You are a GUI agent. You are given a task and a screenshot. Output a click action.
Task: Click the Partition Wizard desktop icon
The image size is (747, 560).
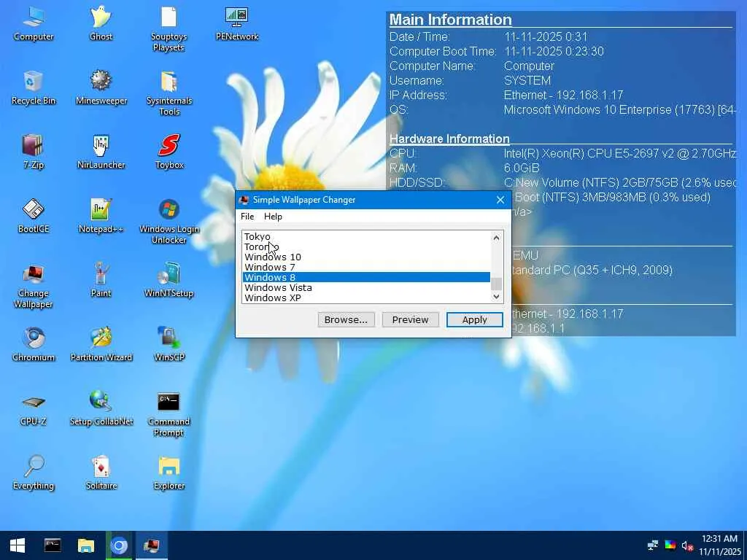coord(101,345)
